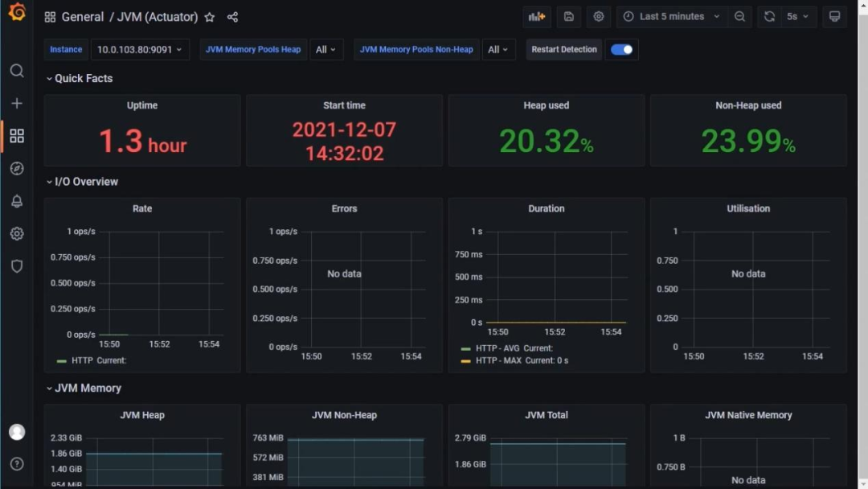Mark dashboard as favorite with star icon

click(210, 17)
